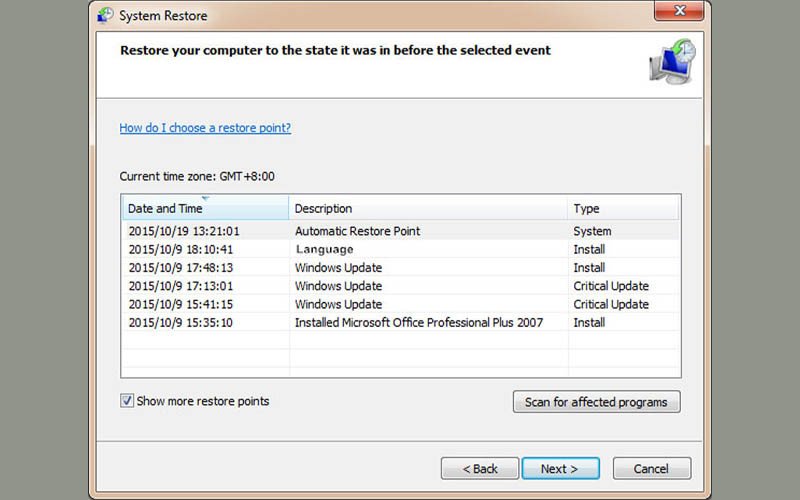800x500 pixels.
Task: Click the 2015/10/19 13:21:01 date cell
Action: pyautogui.click(x=184, y=231)
